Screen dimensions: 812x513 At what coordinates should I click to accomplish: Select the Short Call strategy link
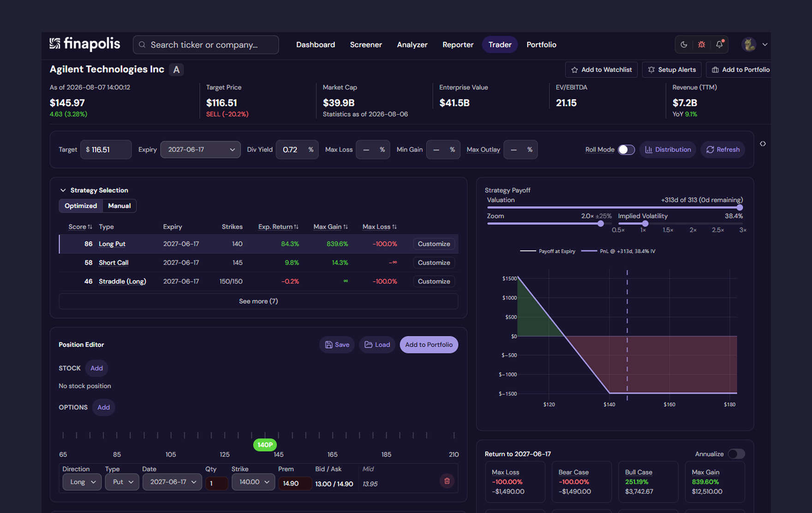click(113, 263)
